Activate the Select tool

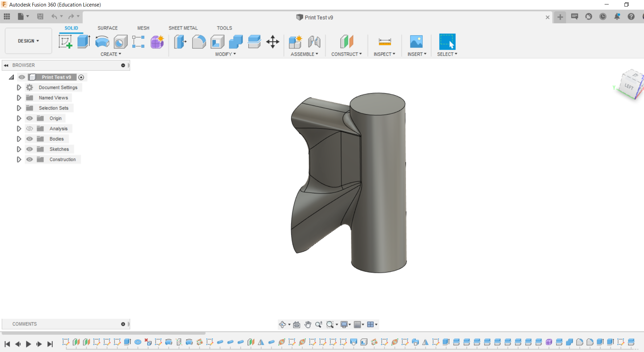point(447,42)
